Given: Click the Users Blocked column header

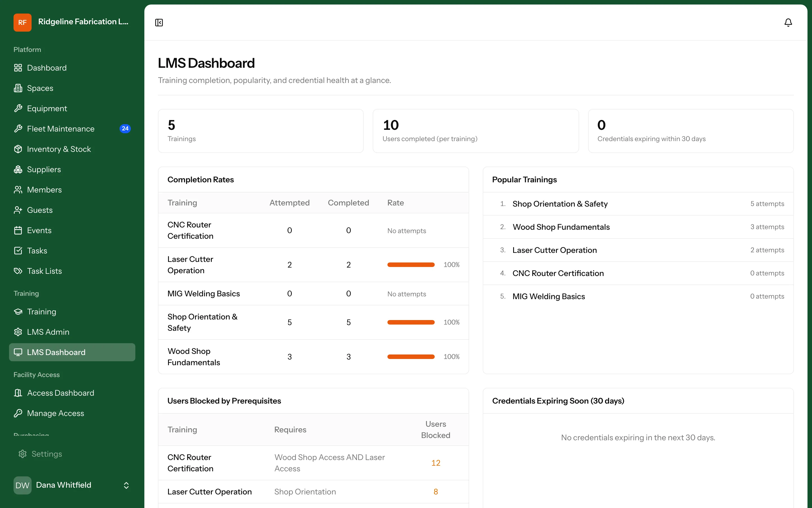Looking at the screenshot, I should [436, 430].
